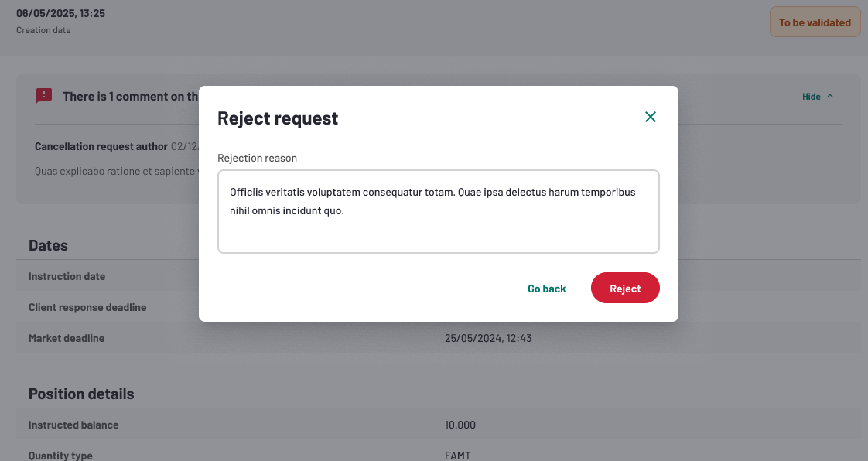
Task: Select the Reject request dialog title
Action: coord(277,118)
